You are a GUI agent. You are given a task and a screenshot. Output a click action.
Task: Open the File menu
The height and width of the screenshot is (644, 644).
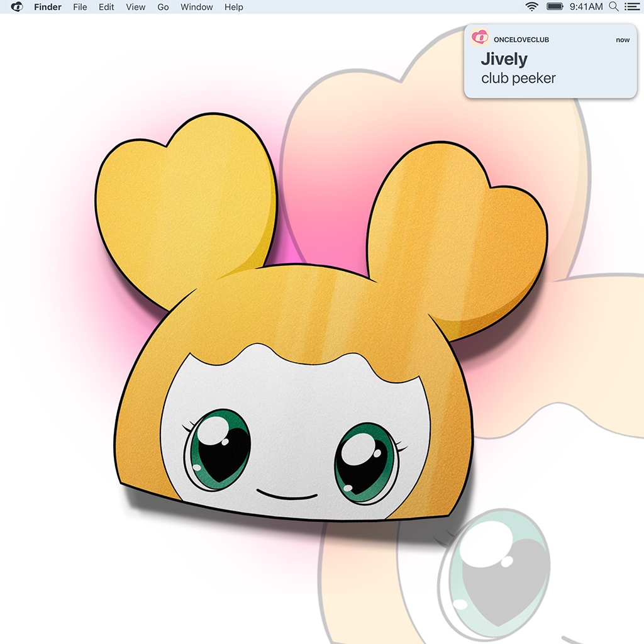click(80, 7)
